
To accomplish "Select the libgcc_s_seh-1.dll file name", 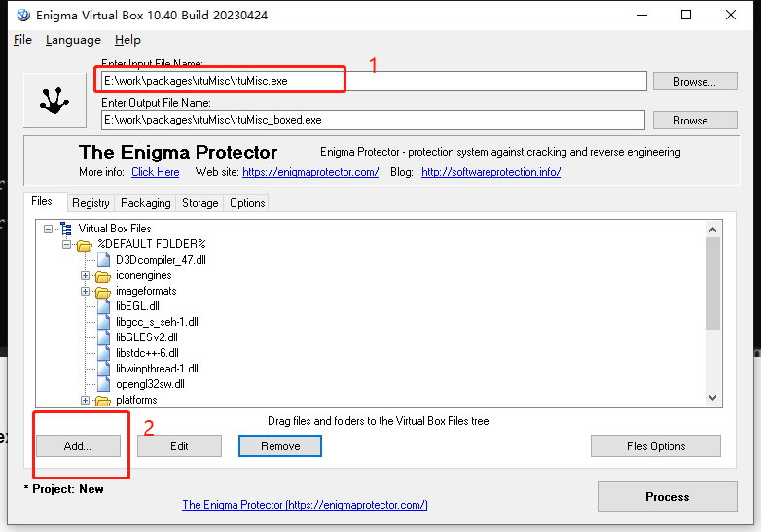I will pos(157,322).
